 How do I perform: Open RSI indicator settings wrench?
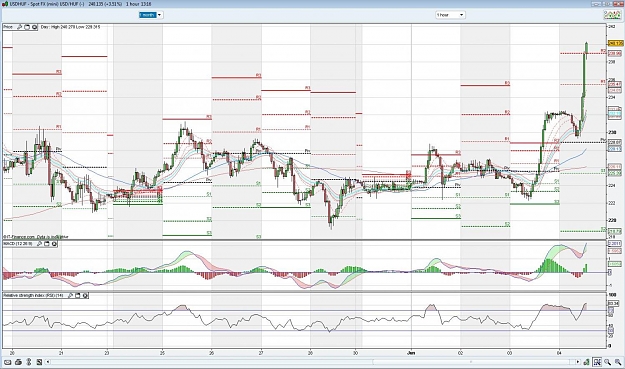click(71, 295)
